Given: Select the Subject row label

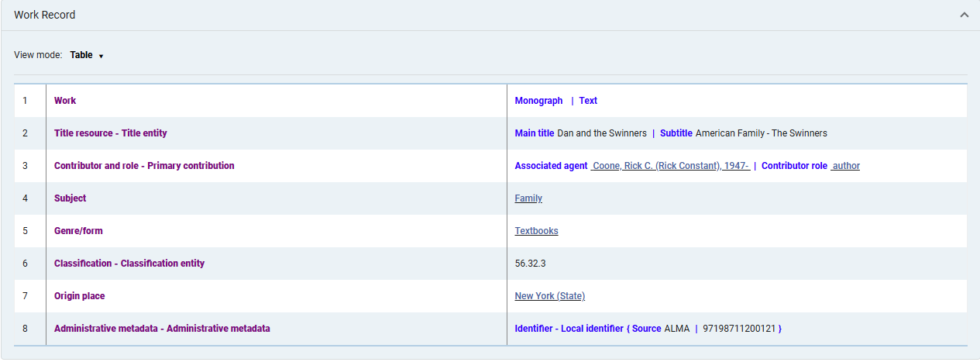Looking at the screenshot, I should tap(70, 198).
